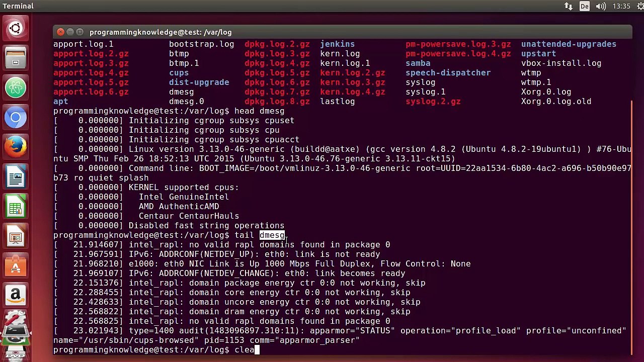Click 'Xorg.0.log.old' file name
This screenshot has width=644, height=362.
tap(556, 102)
